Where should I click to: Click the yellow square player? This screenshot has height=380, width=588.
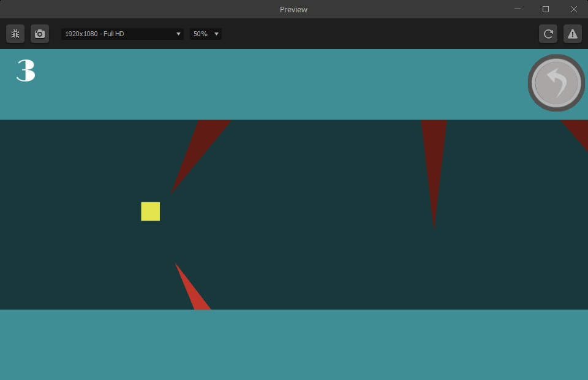[151, 211]
